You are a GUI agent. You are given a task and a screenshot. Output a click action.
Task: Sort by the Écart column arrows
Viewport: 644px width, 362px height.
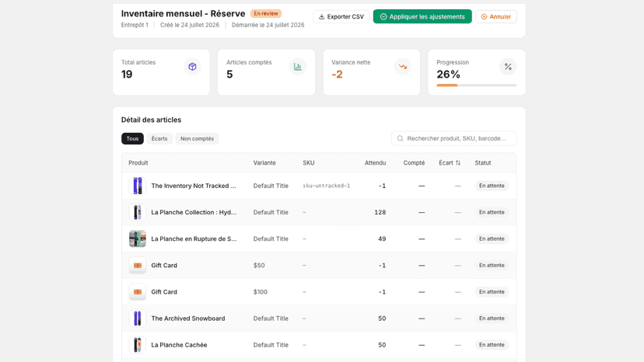tap(458, 163)
